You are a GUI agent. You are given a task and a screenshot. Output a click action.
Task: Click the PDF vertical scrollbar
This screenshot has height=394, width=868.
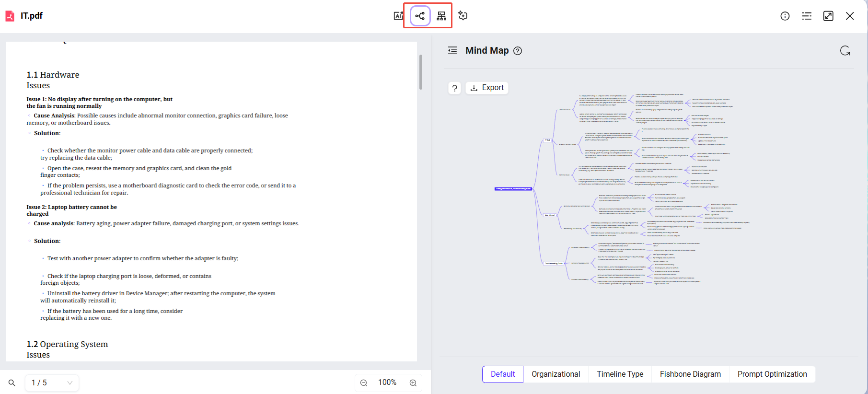point(421,72)
